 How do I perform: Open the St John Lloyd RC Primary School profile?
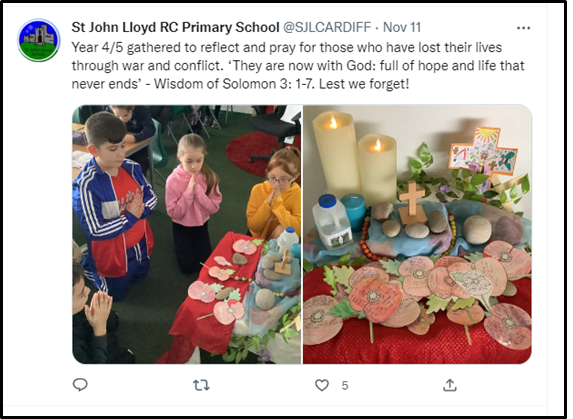click(175, 27)
